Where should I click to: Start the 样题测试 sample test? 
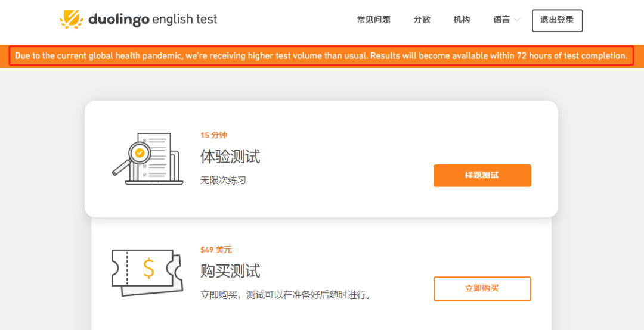pos(482,175)
